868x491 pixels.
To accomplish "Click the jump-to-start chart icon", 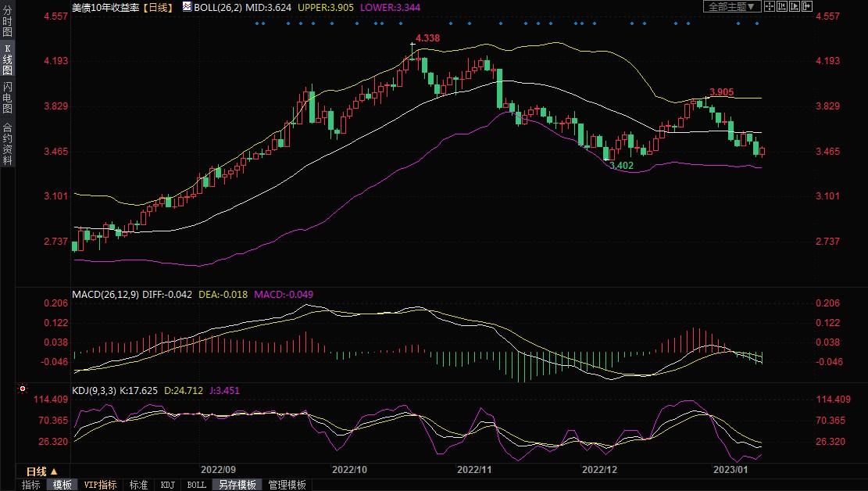I will [781, 6].
